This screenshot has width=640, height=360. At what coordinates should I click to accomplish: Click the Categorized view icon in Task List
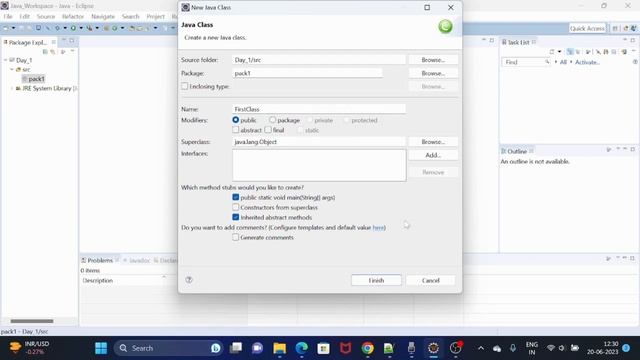pos(570,52)
